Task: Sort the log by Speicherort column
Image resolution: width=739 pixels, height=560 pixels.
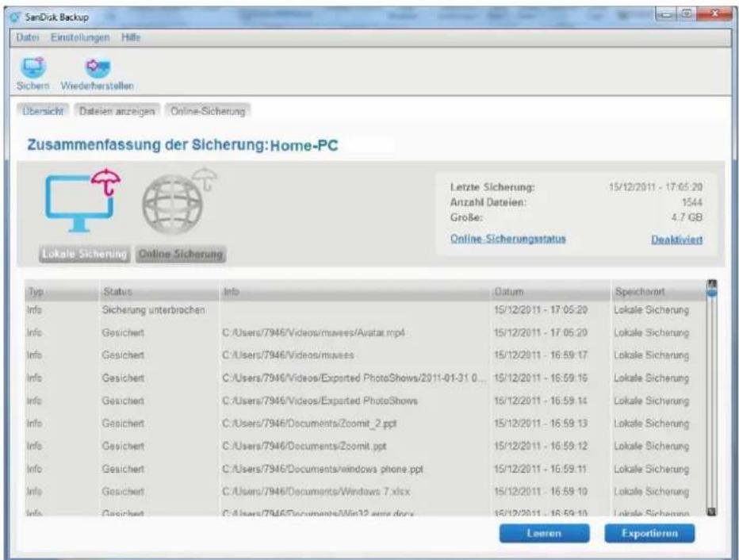Action: point(658,292)
